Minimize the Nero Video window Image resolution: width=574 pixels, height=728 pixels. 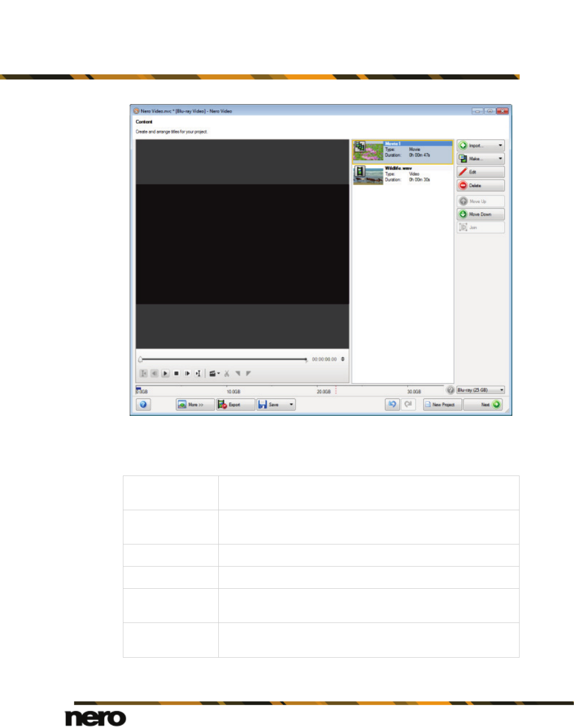478,111
